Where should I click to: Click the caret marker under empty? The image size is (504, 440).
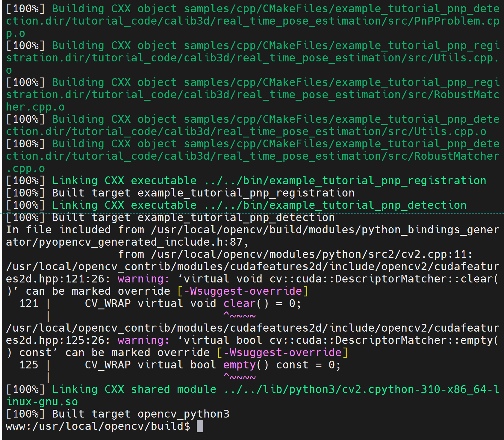240,377
